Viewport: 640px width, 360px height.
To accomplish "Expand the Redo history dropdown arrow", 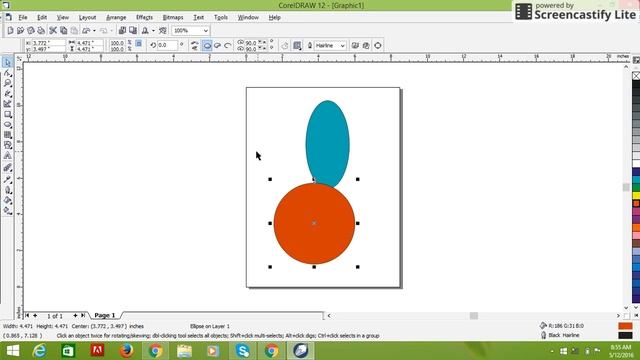I will [x=111, y=31].
